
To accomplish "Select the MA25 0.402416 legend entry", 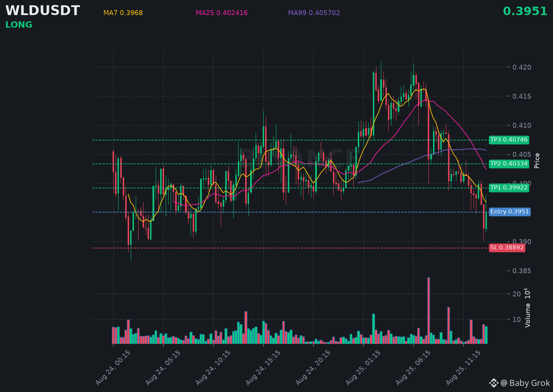I will click(222, 13).
